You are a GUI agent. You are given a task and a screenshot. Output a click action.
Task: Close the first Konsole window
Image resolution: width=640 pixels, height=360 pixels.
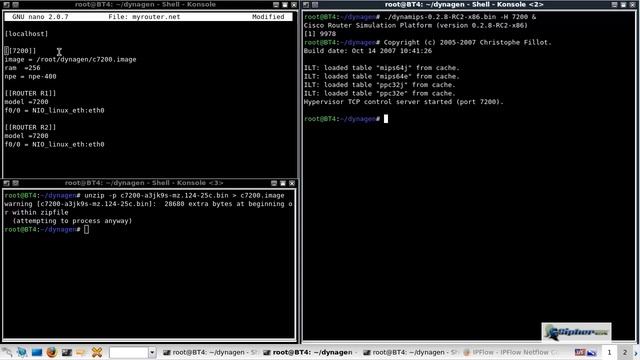coord(294,4)
